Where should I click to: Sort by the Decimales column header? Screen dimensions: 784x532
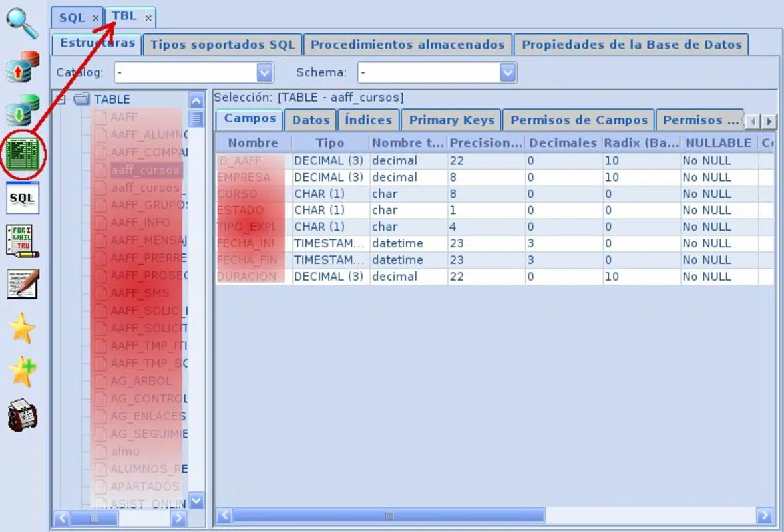point(563,143)
